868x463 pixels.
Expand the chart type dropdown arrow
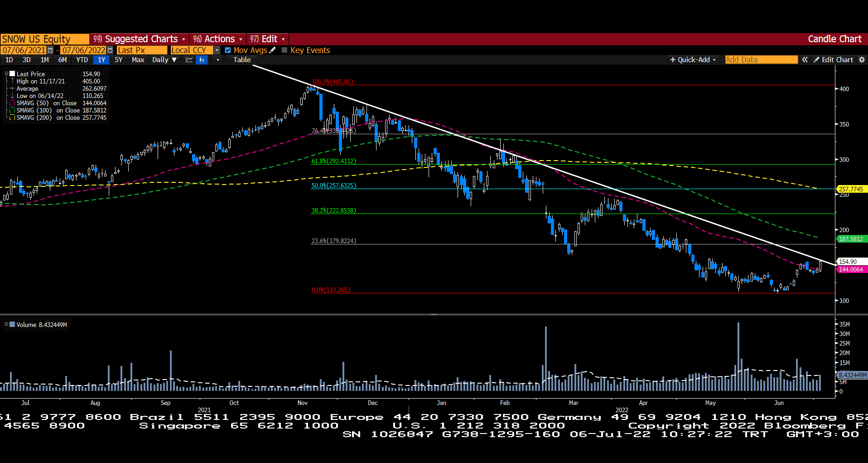(218, 60)
